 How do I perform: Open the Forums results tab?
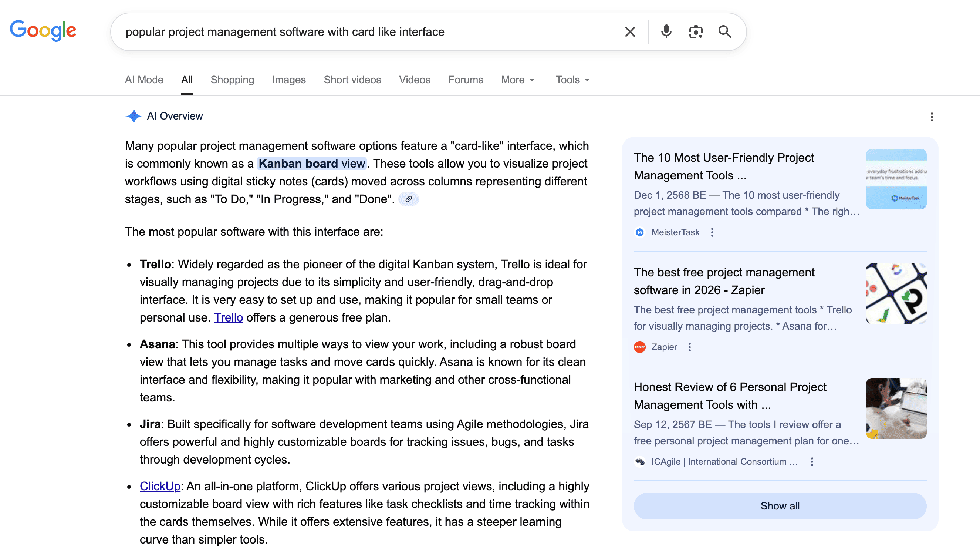[x=466, y=80]
